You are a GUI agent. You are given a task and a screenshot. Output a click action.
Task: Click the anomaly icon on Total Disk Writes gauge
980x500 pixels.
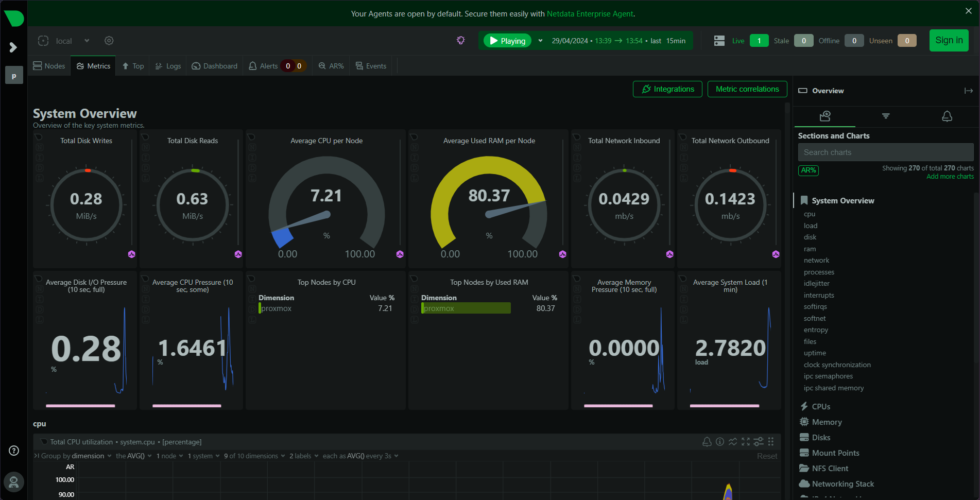[132, 254]
